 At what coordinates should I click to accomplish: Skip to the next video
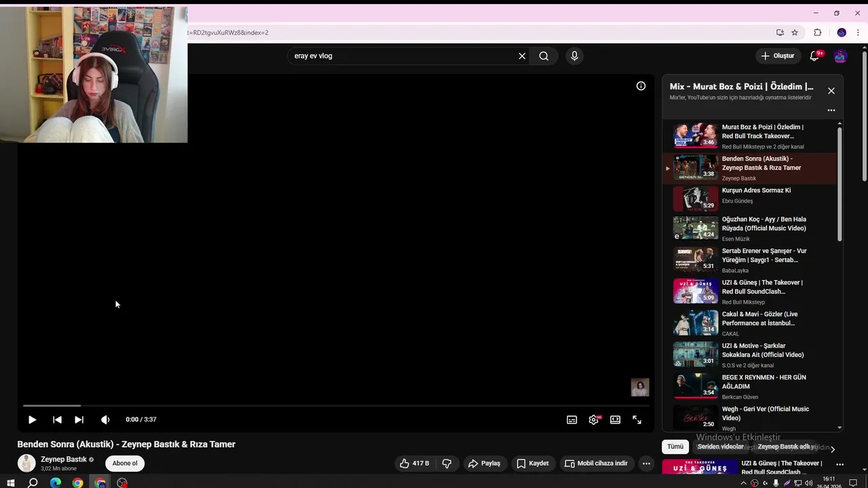click(x=79, y=420)
